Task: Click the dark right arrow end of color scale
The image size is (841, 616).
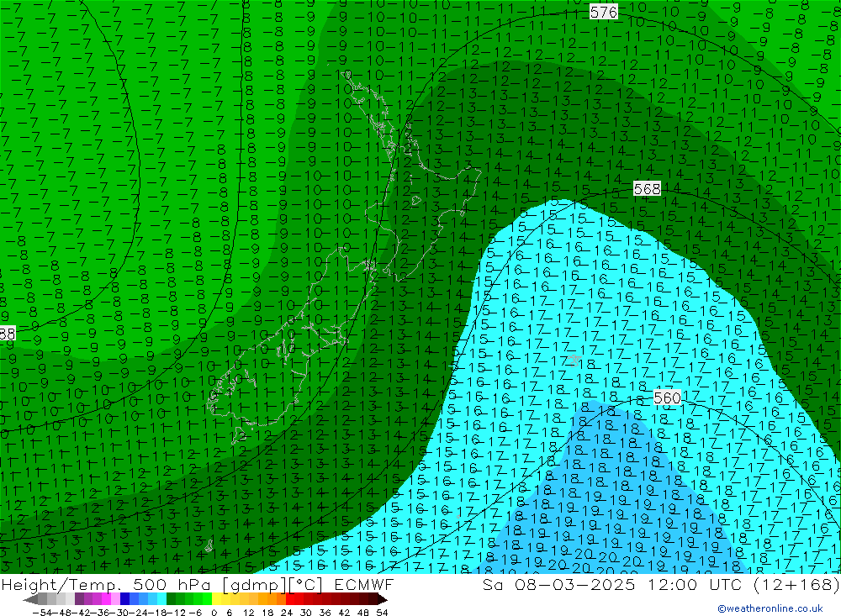Action: [x=383, y=599]
